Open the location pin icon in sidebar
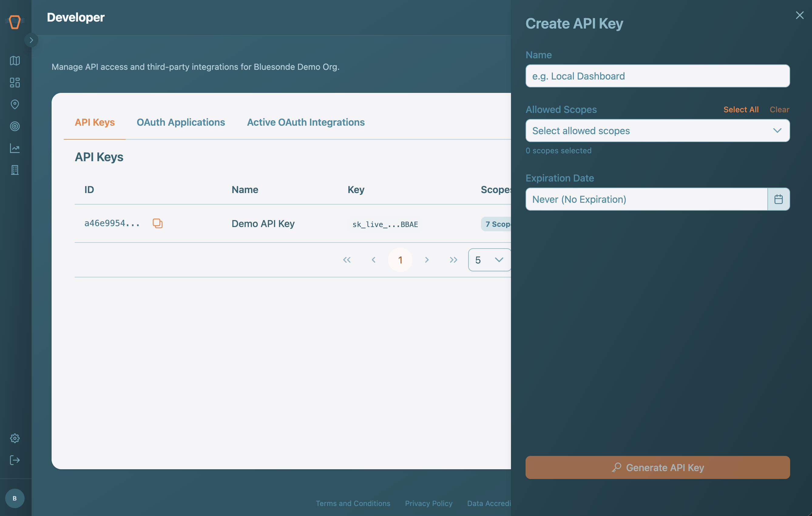The height and width of the screenshot is (516, 812). (x=15, y=104)
